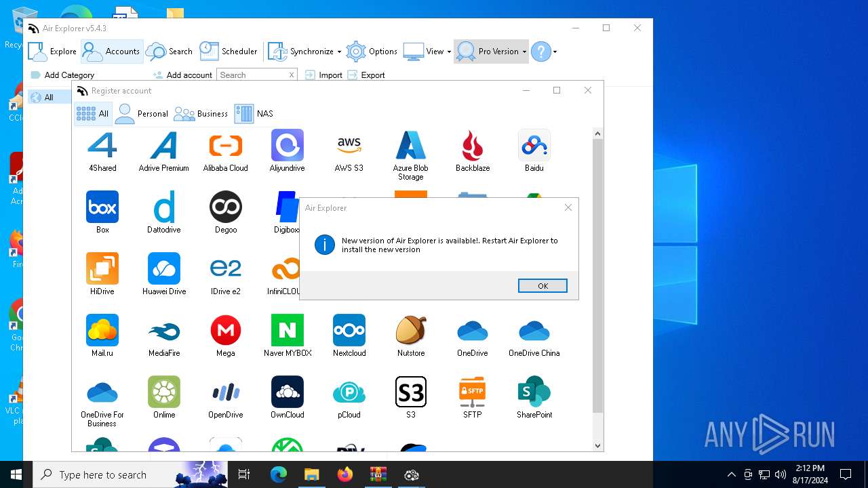
Task: Click Import accounts
Action: (x=323, y=75)
